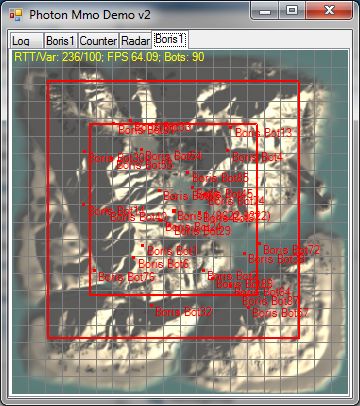This screenshot has height=406, width=360.
Task: Select the first Boris1 tab
Action: coord(60,41)
